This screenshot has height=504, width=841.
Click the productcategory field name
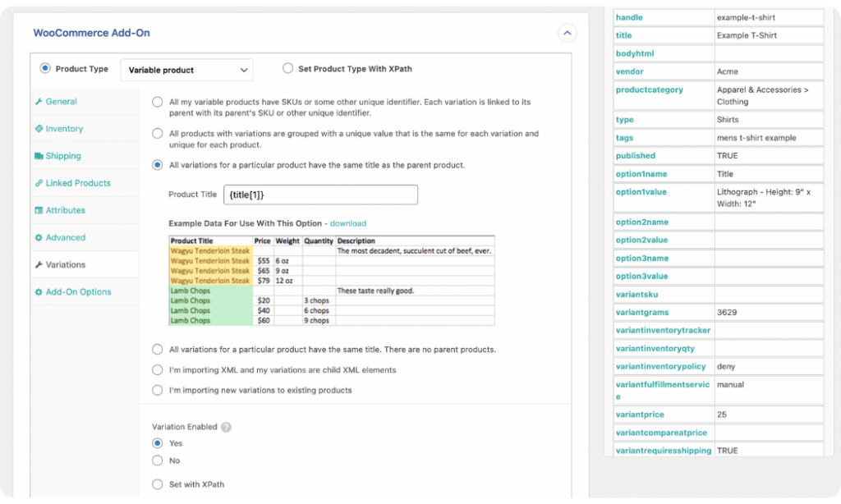[650, 89]
